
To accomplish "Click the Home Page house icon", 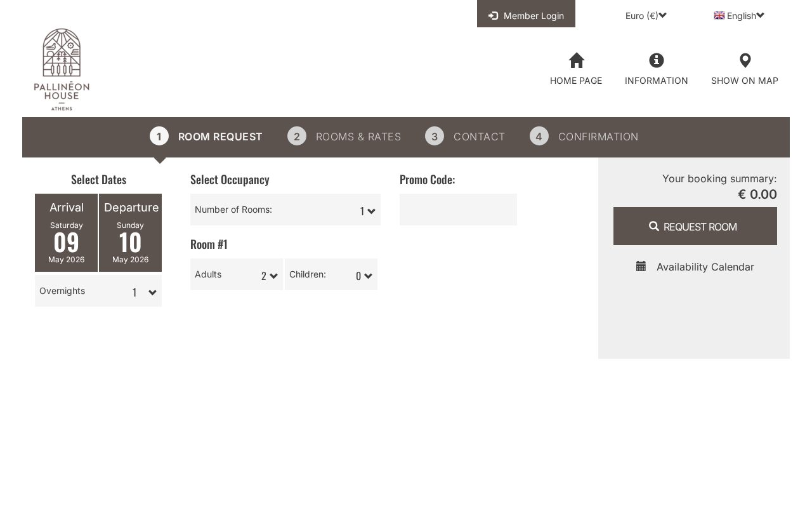I will click(x=576, y=60).
